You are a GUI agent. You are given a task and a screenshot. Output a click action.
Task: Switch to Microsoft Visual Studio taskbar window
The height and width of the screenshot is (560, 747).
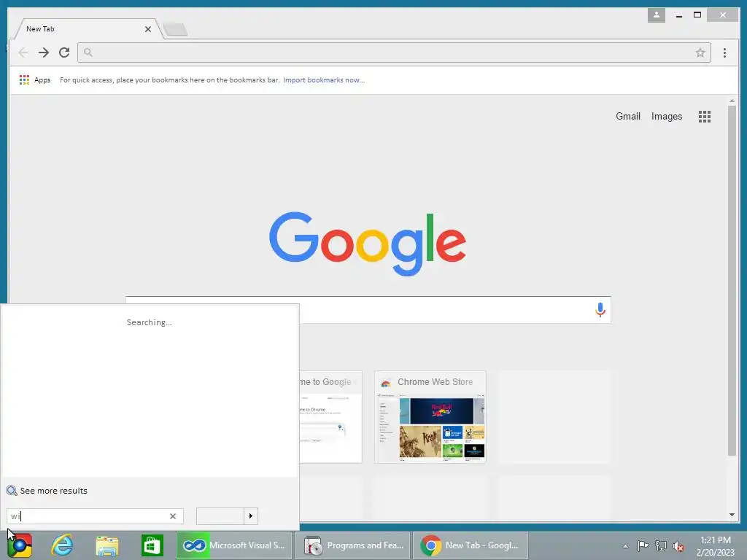click(x=234, y=545)
